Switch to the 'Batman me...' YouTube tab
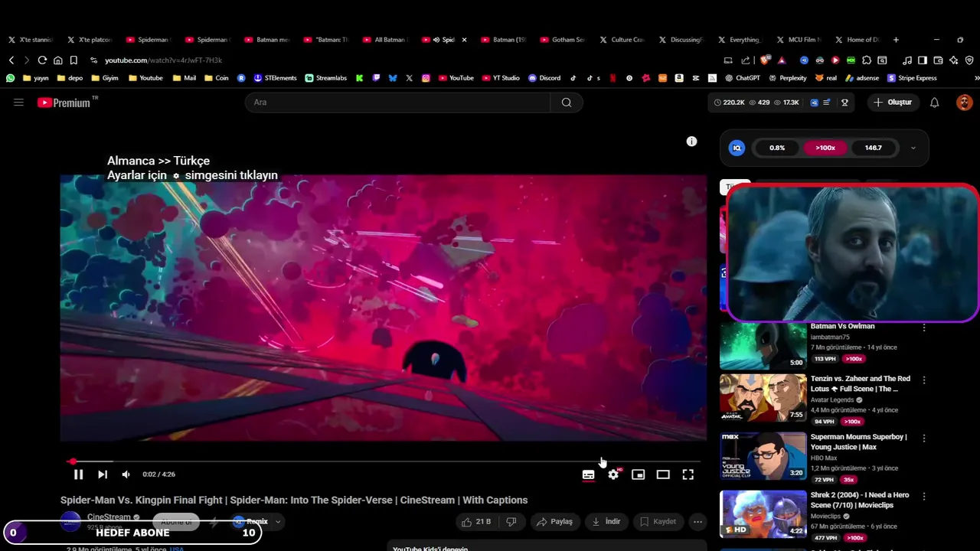The image size is (980, 551). 268,40
